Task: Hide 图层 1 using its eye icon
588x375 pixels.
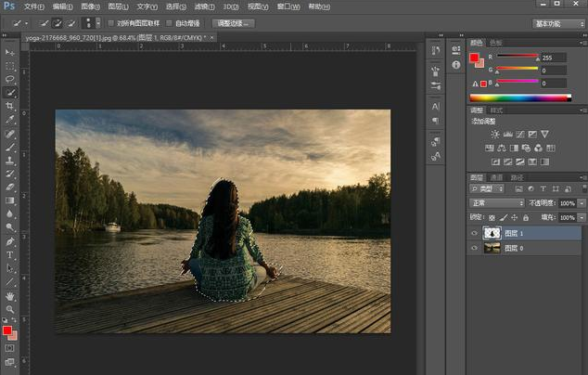Action: click(x=475, y=234)
